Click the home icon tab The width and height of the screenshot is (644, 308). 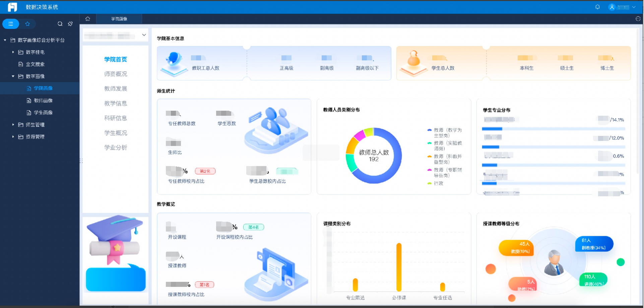pos(88,19)
